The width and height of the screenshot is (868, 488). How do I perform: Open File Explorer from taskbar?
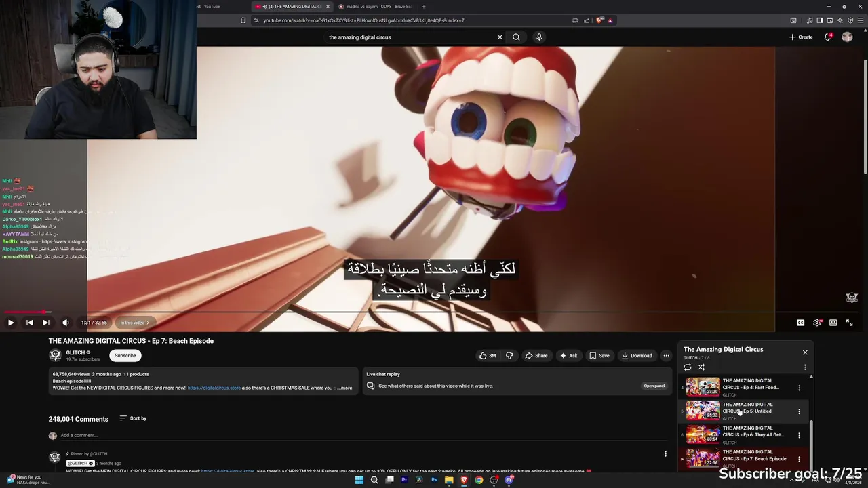click(449, 480)
